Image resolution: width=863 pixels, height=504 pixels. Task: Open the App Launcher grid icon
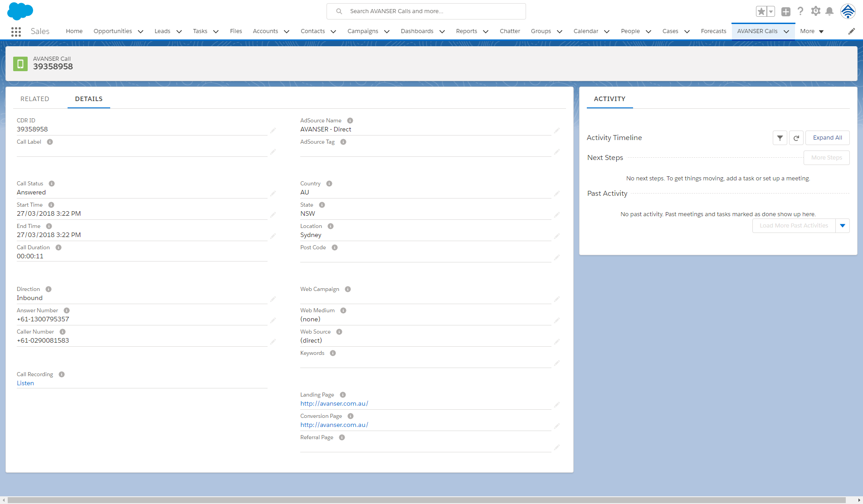(x=16, y=31)
